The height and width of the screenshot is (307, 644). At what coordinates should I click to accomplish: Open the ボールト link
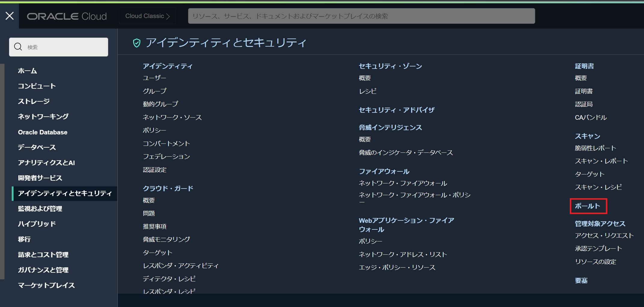pos(588,206)
